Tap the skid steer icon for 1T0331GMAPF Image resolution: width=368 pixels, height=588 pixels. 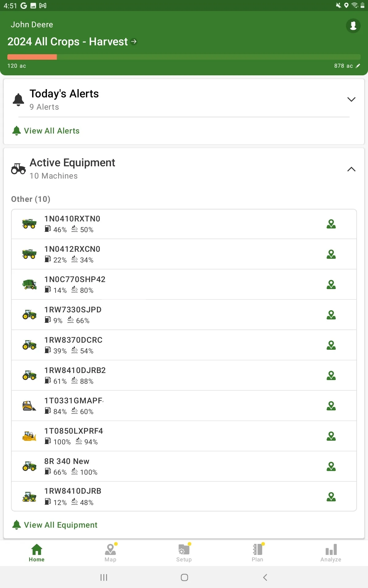point(29,406)
